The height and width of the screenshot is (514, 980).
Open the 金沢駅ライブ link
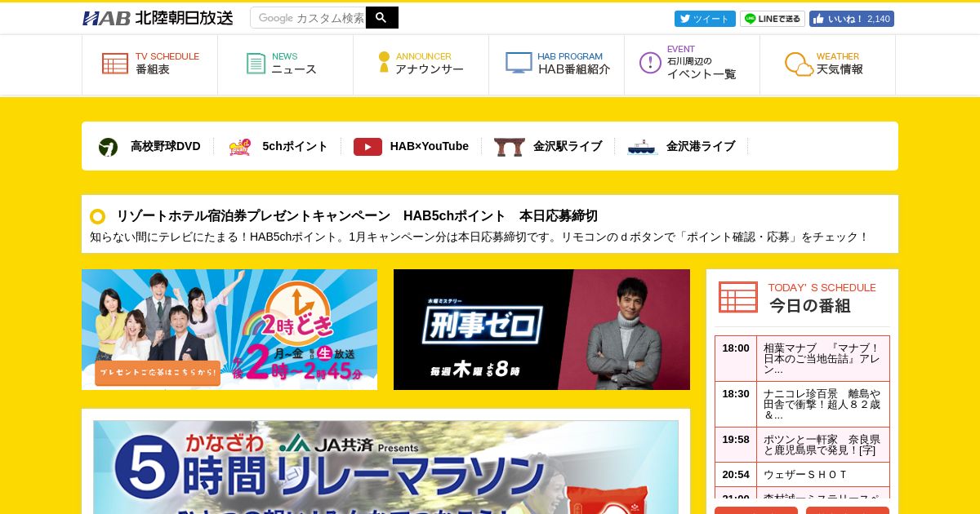click(568, 146)
